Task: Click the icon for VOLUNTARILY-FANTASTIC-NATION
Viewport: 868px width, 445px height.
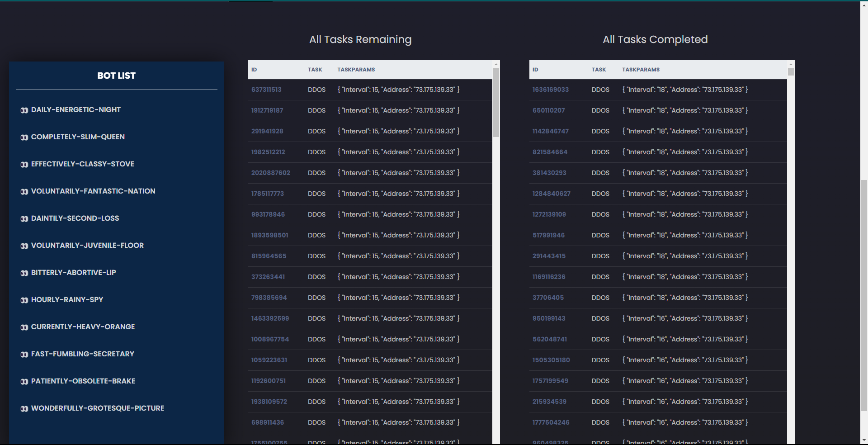Action: click(24, 192)
